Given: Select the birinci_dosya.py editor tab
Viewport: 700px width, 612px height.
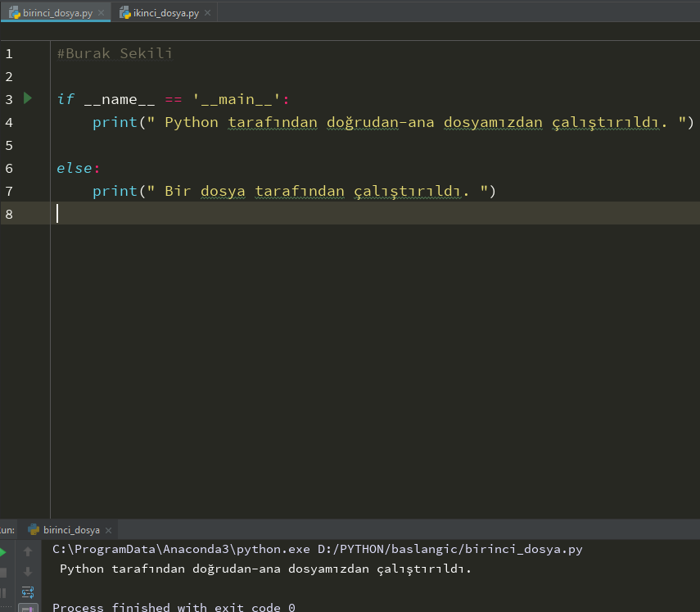Looking at the screenshot, I should pyautogui.click(x=59, y=12).
